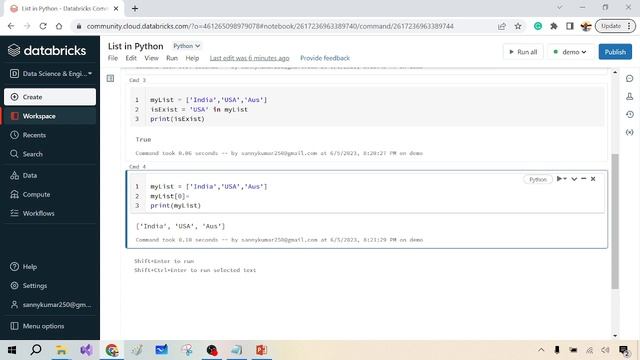Click the Create button in sidebar
This screenshot has height=360, width=640.
(50, 97)
